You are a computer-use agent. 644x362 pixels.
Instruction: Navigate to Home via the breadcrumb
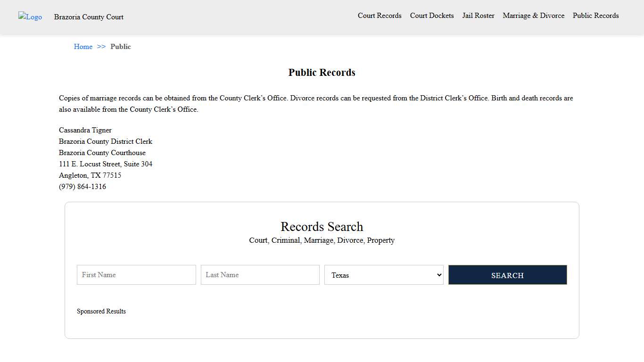coord(83,47)
